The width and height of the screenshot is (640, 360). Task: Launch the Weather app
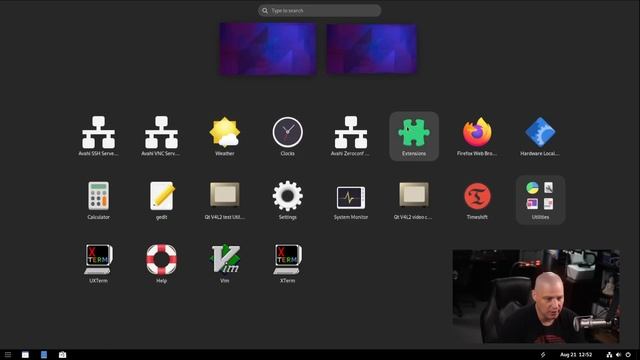(224, 136)
